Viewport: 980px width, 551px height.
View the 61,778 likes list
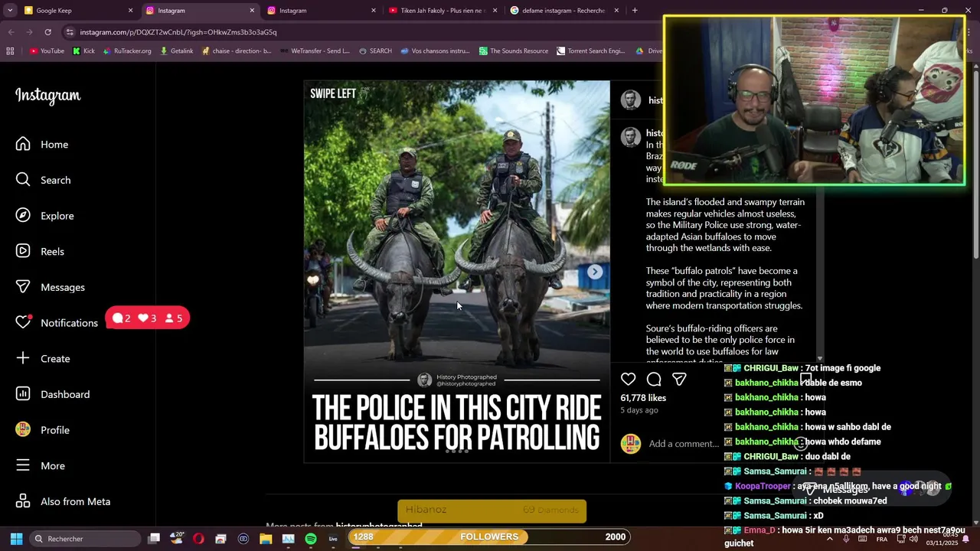643,398
